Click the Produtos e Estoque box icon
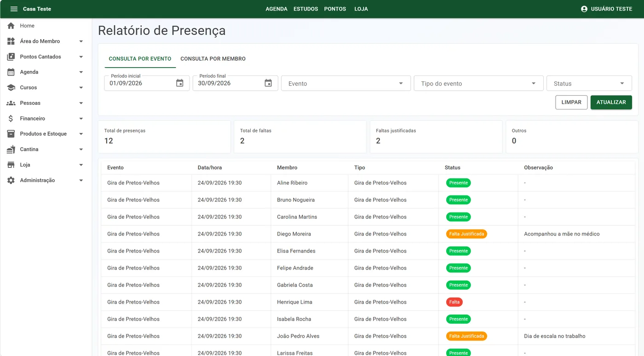 [x=11, y=134]
